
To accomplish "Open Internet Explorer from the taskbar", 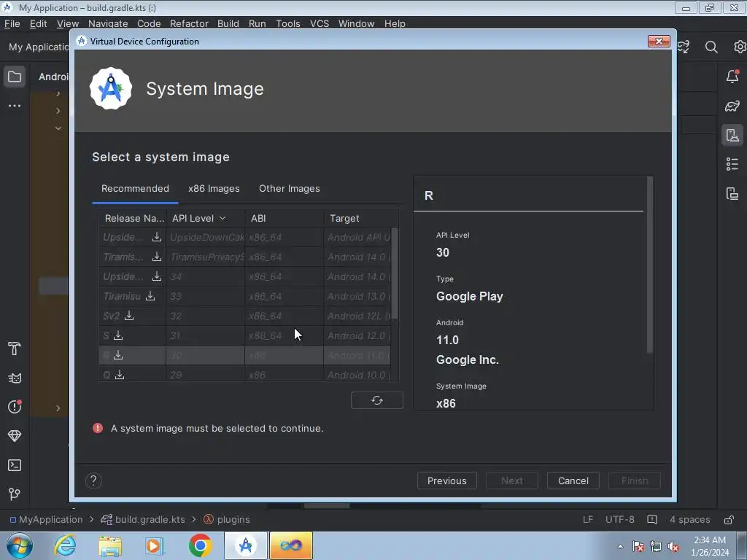I will point(65,545).
